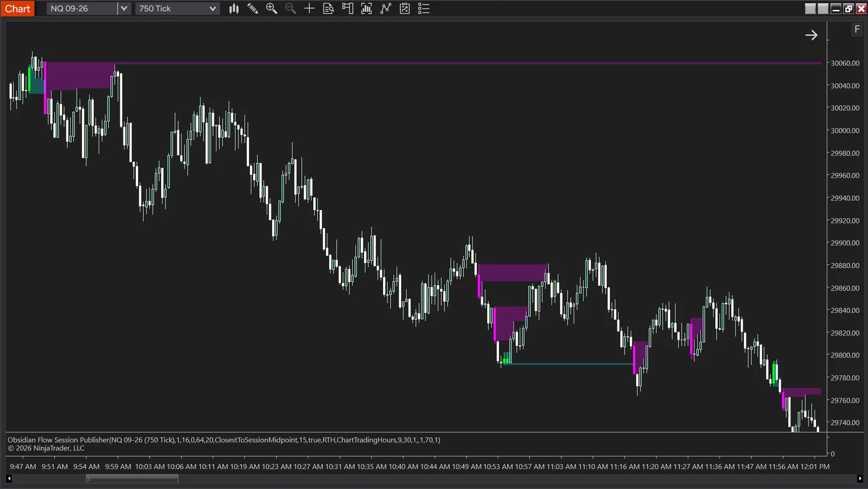Open the data series bars icon
Viewport: 868px width, 489px height.
[x=366, y=9]
